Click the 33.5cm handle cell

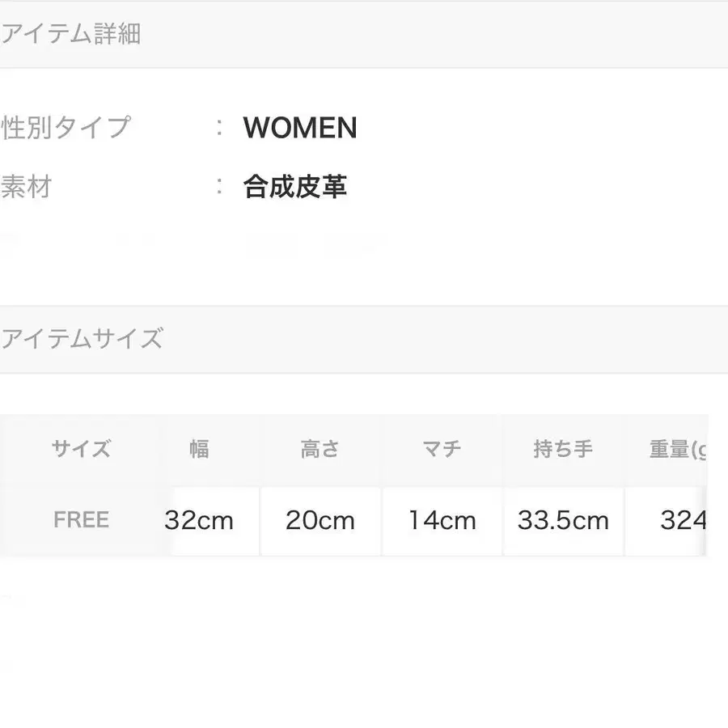pyautogui.click(x=563, y=520)
